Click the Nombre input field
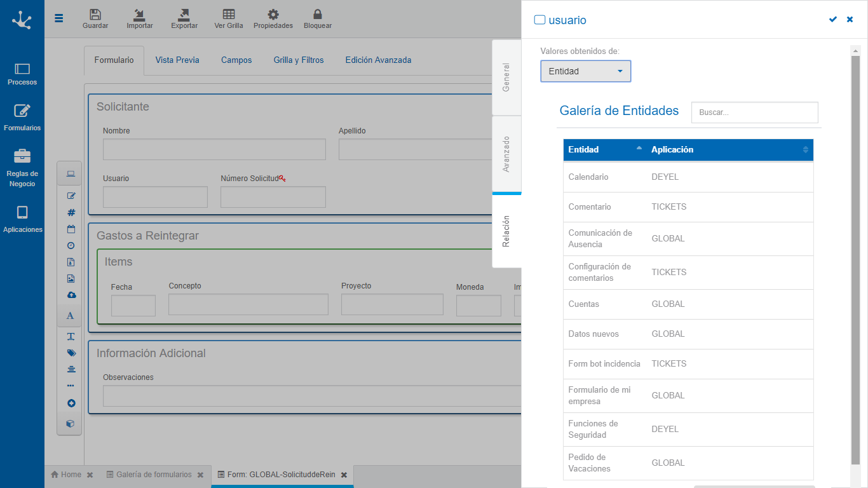This screenshot has height=488, width=868. pos(214,149)
